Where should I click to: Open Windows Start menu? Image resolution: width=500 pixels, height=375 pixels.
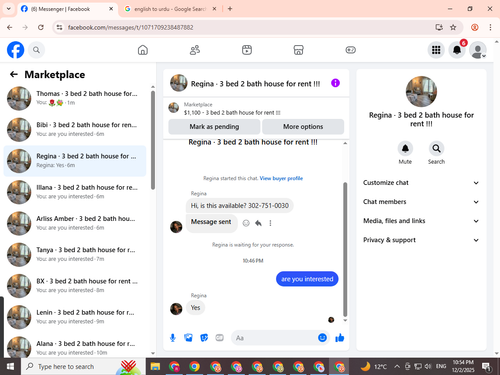(10, 367)
